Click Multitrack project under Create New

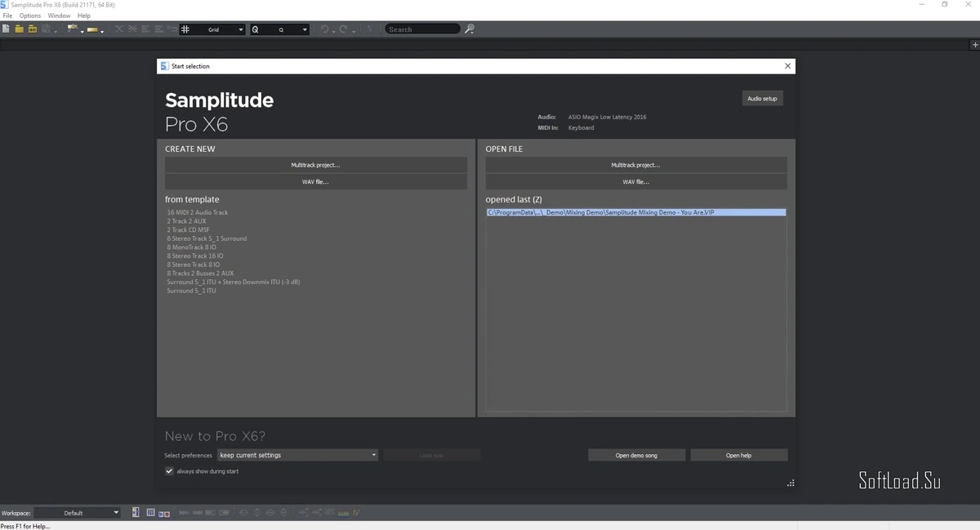click(x=316, y=165)
